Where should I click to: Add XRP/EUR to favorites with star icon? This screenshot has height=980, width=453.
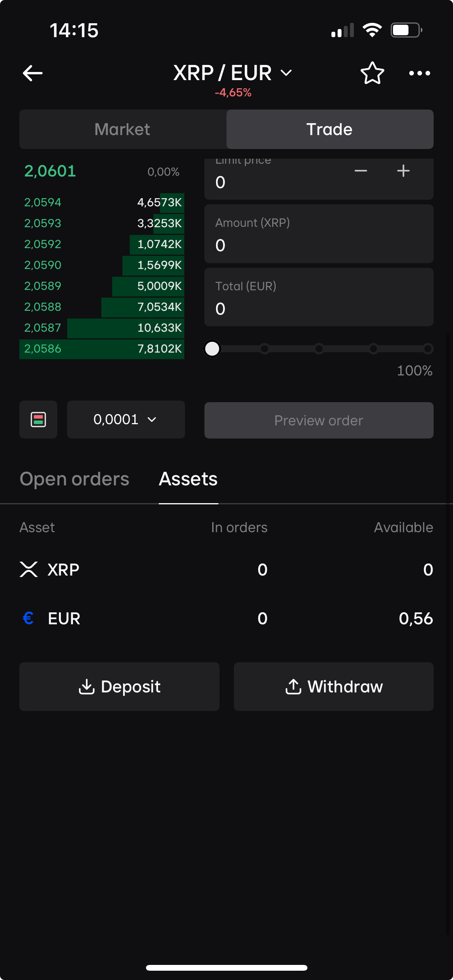372,73
